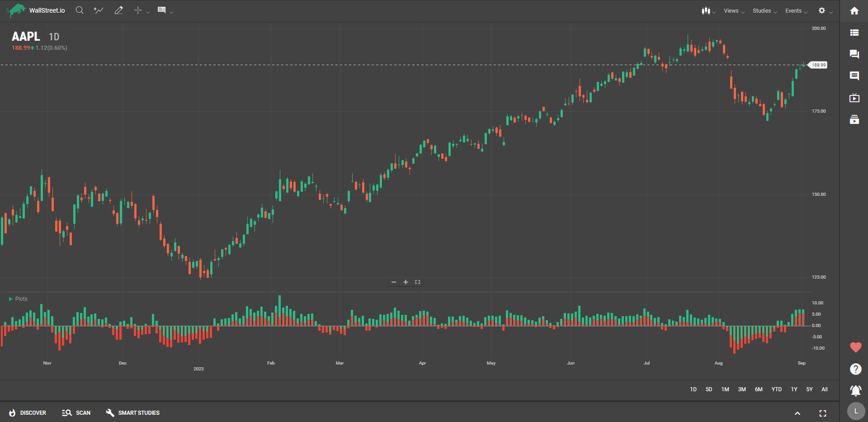Viewport: 868px width, 422px height.
Task: Reset chart zoom to home view
Action: 418,282
